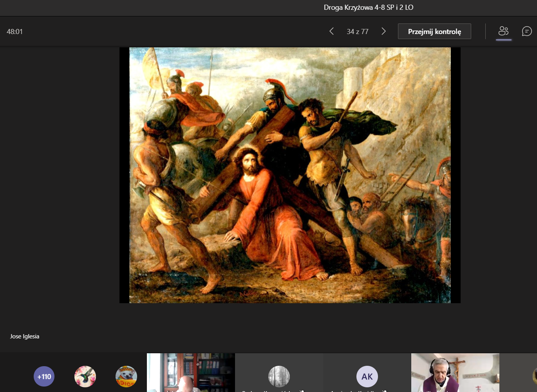Image resolution: width=537 pixels, height=392 pixels.
Task: Select the AK initials participant avatar
Action: 367,376
